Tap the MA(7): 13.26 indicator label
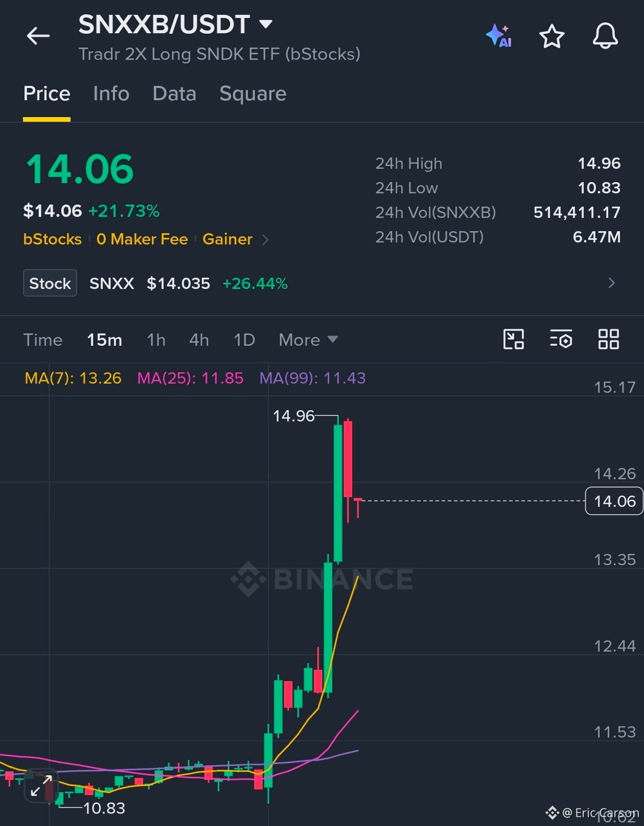The width and height of the screenshot is (644, 826). point(73,378)
